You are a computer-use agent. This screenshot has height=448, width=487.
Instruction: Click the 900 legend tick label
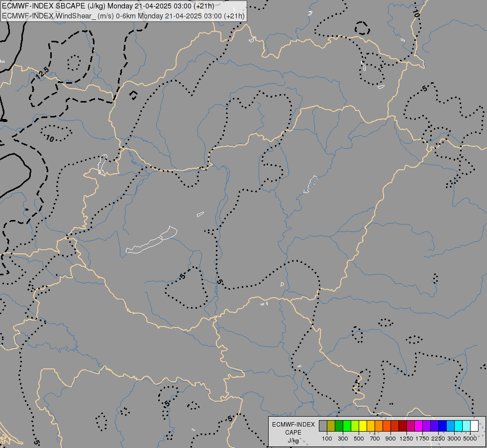click(x=390, y=439)
